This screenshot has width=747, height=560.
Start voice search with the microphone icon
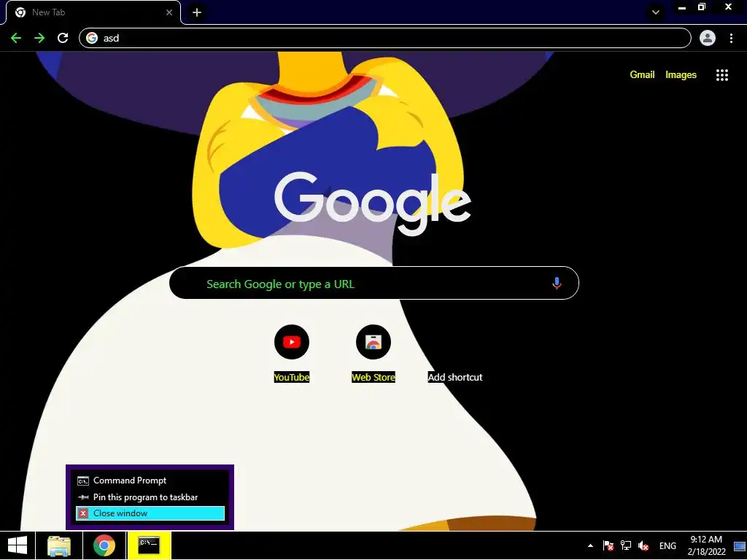coord(557,284)
